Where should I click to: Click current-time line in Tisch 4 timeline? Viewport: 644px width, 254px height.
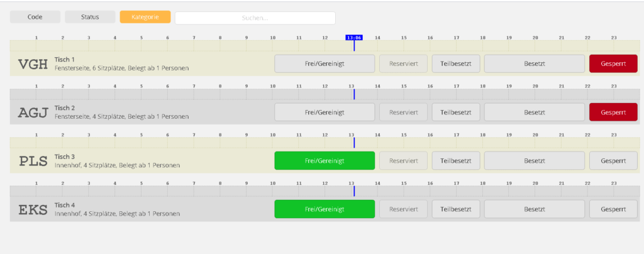pos(353,190)
